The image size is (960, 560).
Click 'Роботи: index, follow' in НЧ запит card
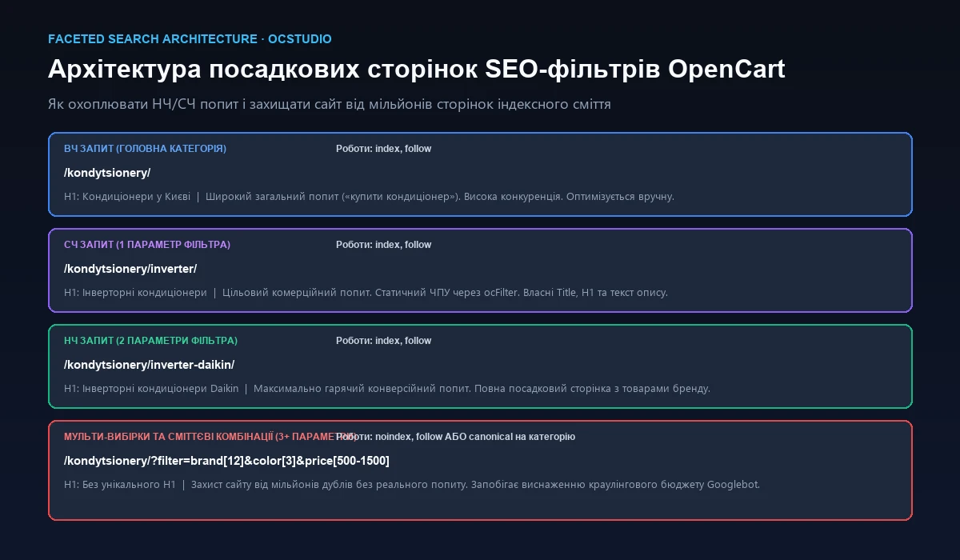tap(383, 341)
